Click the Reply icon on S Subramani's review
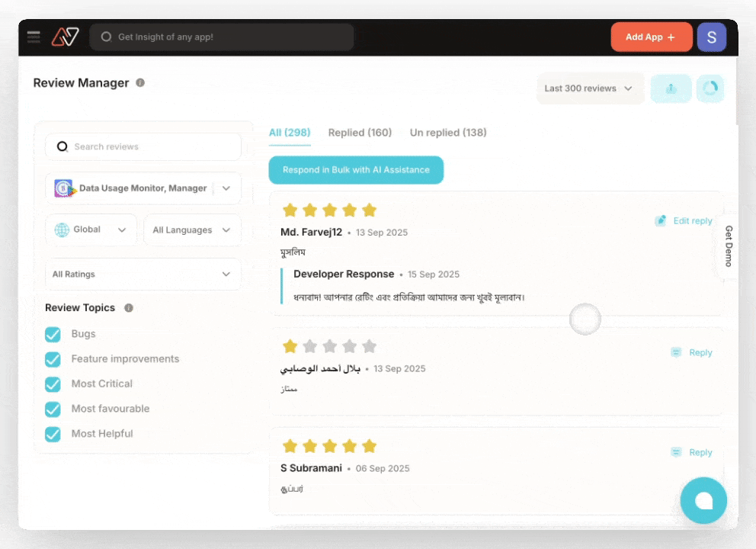The height and width of the screenshot is (549, 756). pos(675,452)
